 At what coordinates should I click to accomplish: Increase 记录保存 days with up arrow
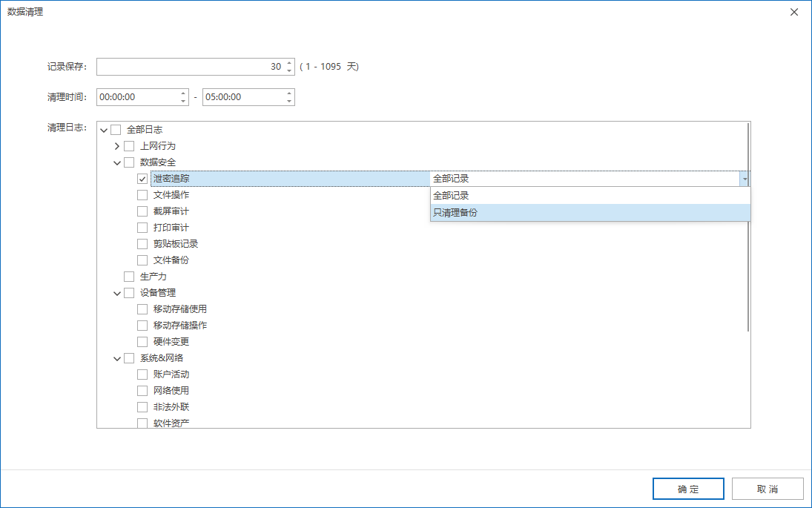(x=289, y=63)
